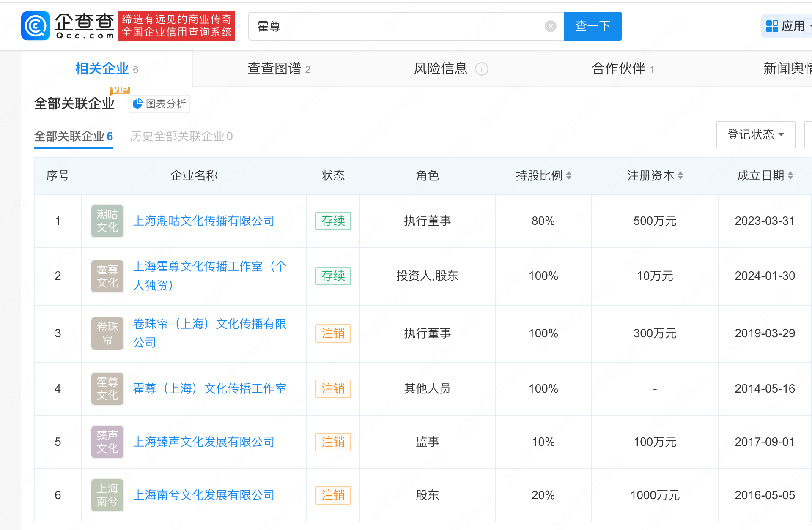Screen dimensions: 812x530
Task: Open 上海臻声文化发展有限公司 company link
Action: pyautogui.click(x=203, y=442)
